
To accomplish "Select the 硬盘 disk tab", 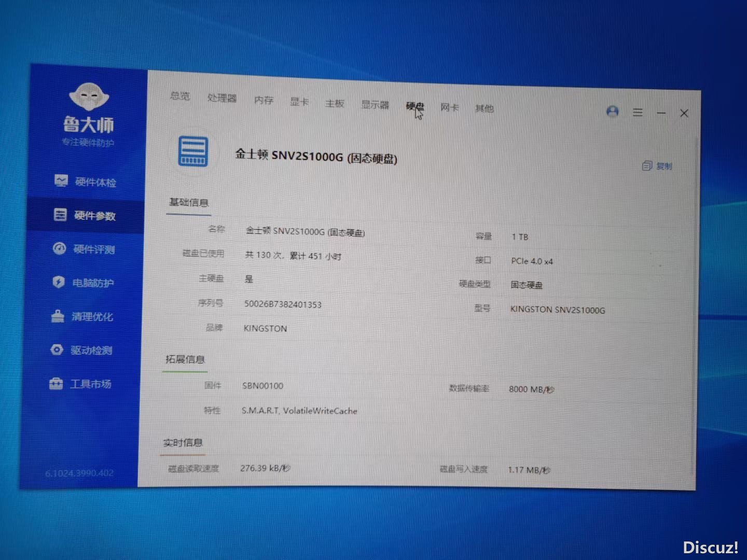I will pos(415,106).
